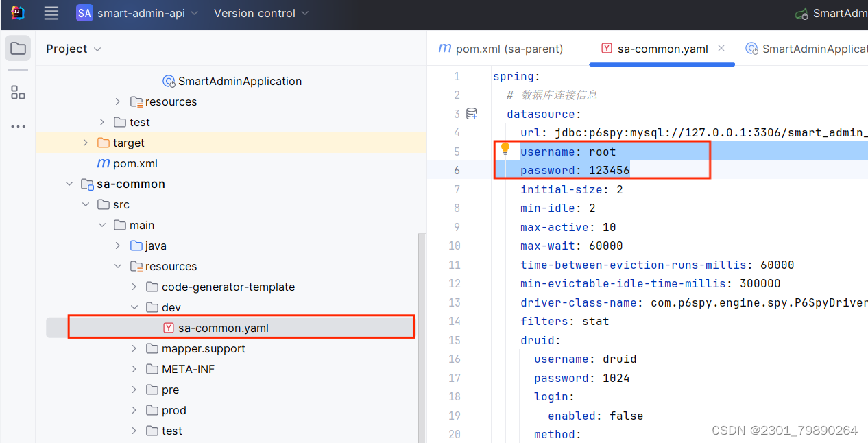Open the Project tool window icon

coord(18,49)
